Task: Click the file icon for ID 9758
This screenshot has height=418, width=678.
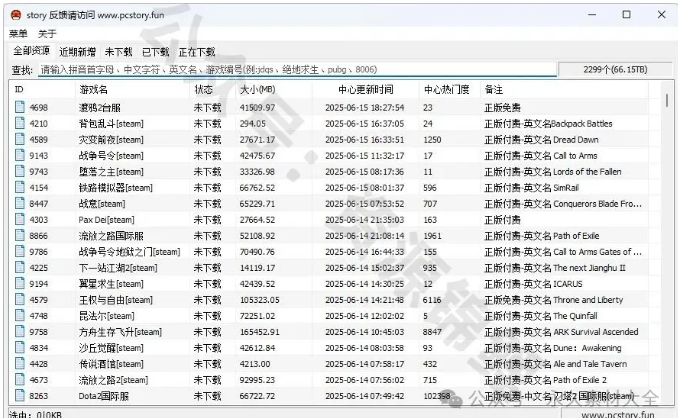Action: click(x=20, y=331)
